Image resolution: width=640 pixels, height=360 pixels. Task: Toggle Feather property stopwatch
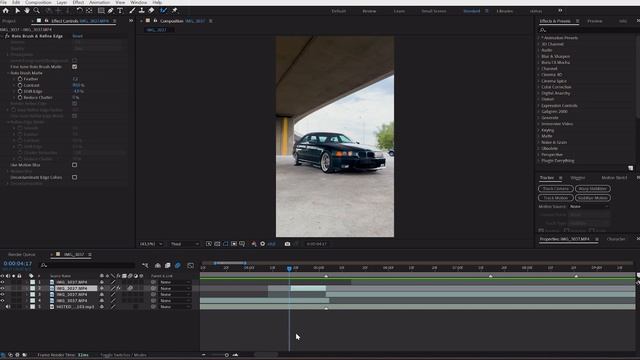(20, 79)
